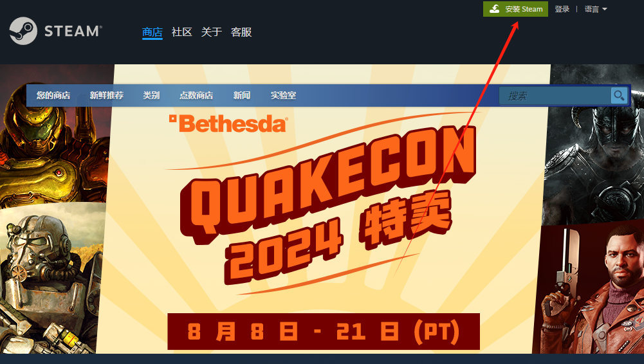
Task: Open the 实验室 labs link
Action: point(283,95)
